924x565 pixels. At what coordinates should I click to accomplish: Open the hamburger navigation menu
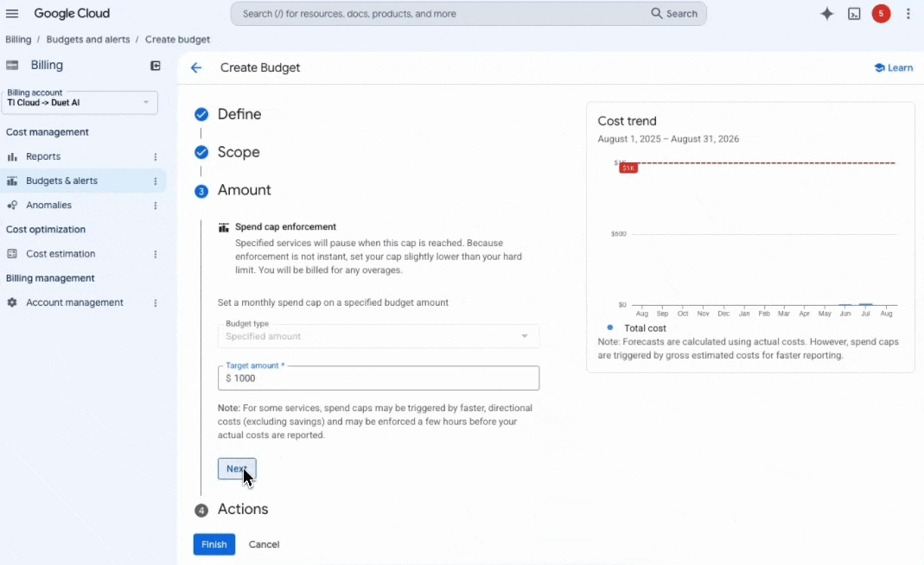(x=12, y=14)
